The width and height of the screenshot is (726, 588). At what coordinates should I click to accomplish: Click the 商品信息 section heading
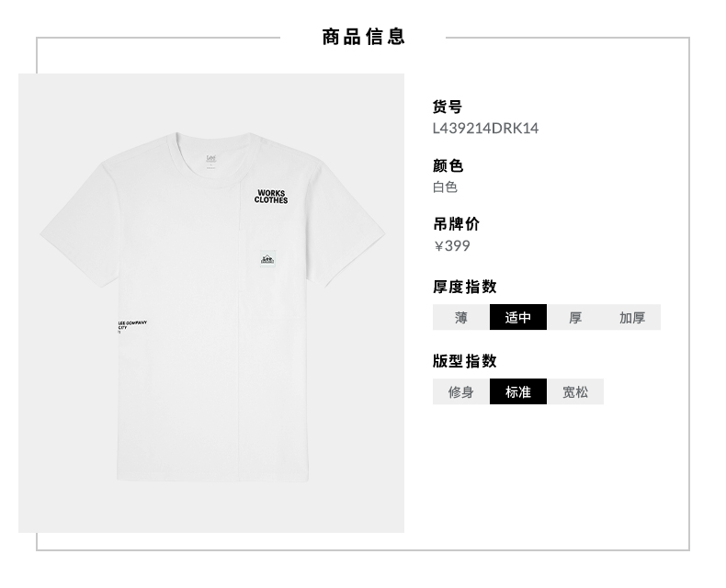(x=364, y=37)
